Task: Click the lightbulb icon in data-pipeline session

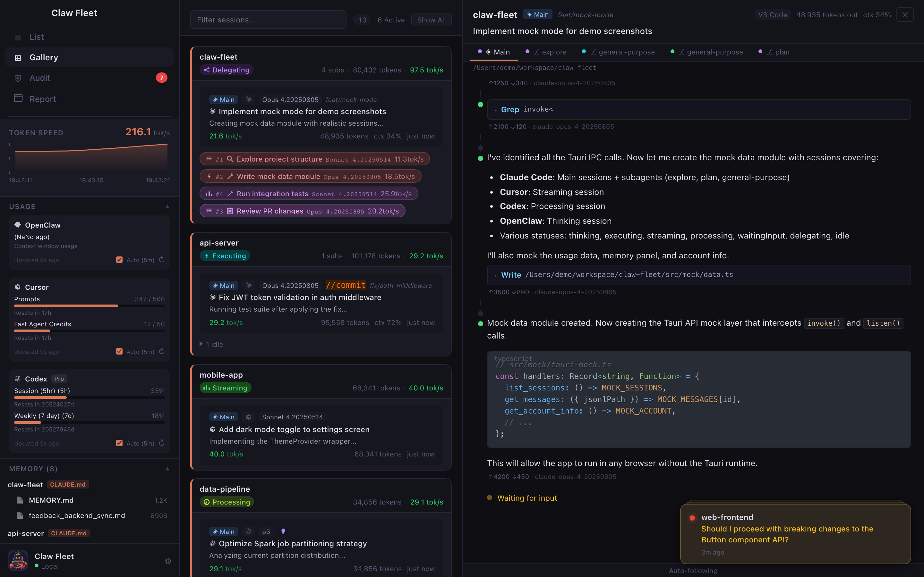Action: coord(283,531)
